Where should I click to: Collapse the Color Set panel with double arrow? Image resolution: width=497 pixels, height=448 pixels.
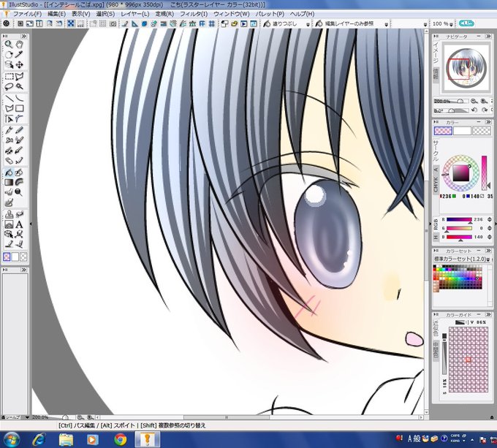(488, 251)
